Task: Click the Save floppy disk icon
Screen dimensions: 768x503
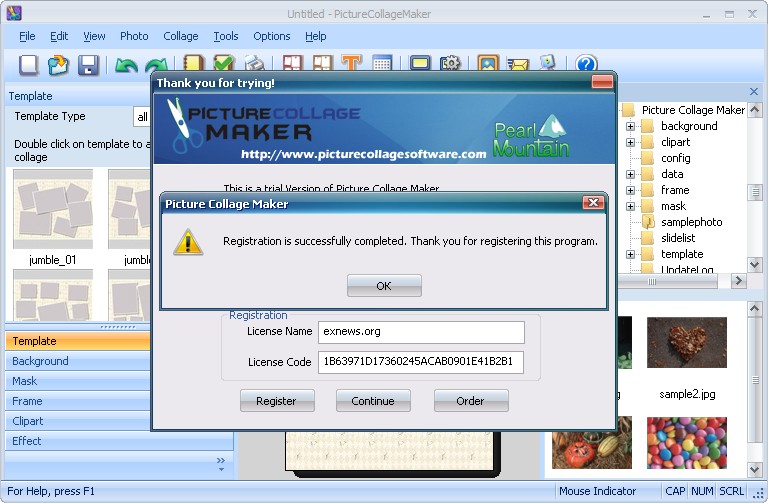Action: click(x=88, y=65)
